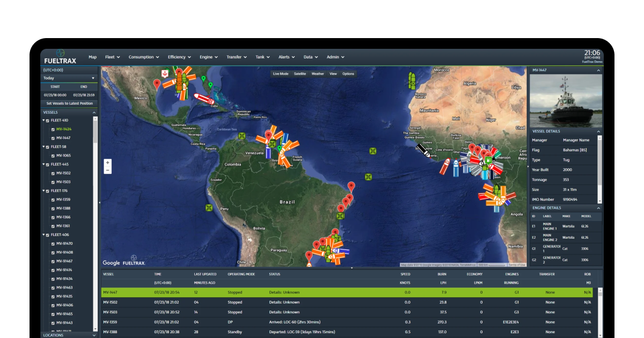Screen dimensions: 644x338
Task: Zoom out on the map with minus button
Action: point(108,170)
